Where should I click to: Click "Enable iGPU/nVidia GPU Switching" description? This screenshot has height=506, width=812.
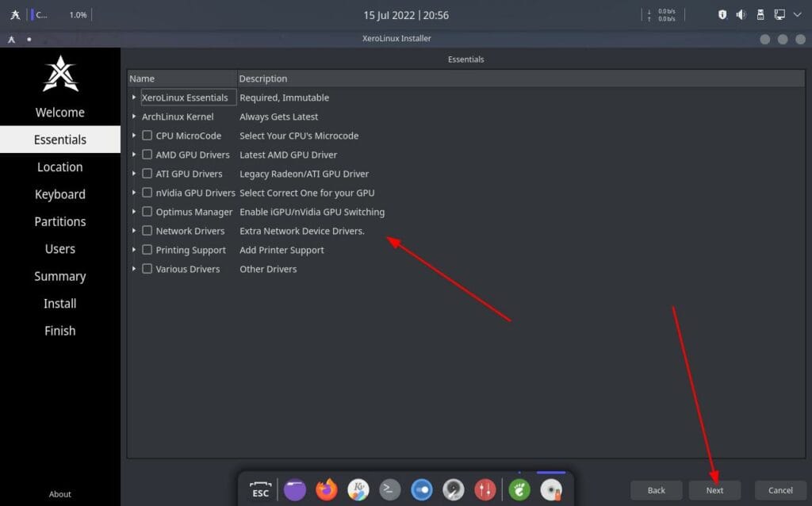pos(312,212)
